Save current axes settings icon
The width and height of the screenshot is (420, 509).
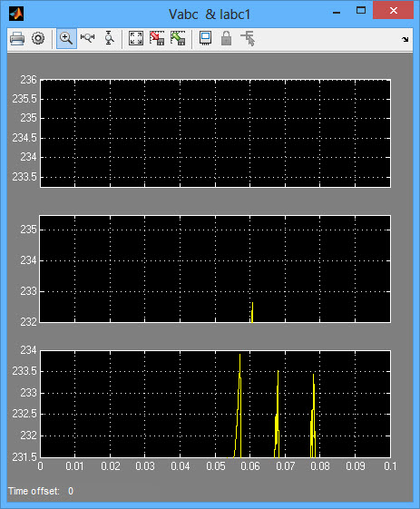[157, 38]
